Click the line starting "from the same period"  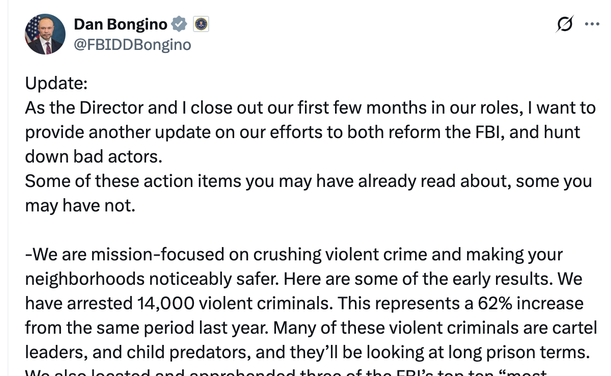pos(311,328)
